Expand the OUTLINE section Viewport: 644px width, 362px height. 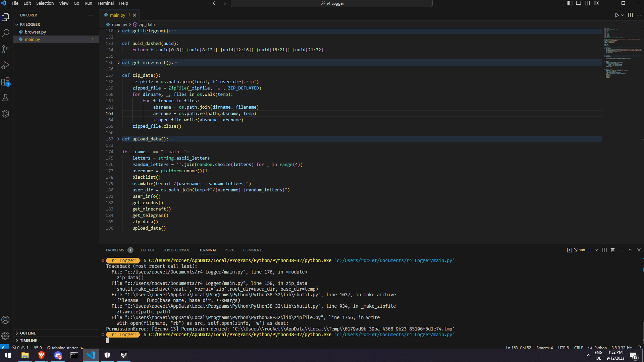click(x=28, y=333)
